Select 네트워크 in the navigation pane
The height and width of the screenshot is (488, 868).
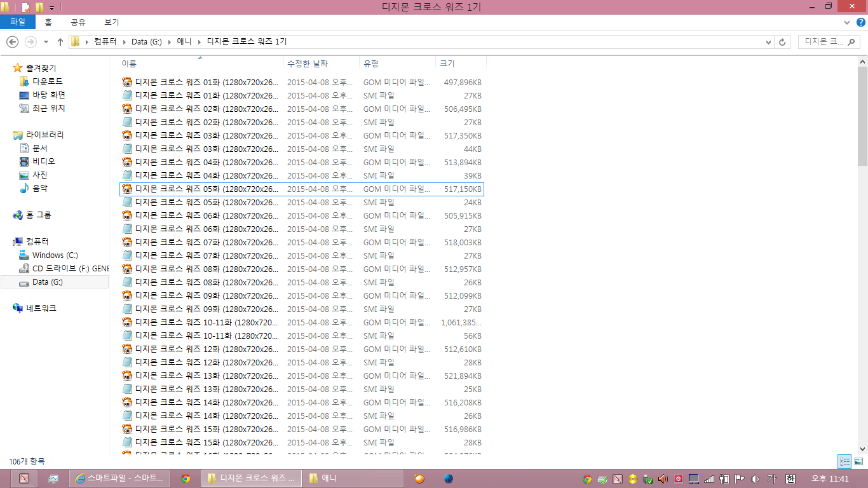tap(41, 308)
